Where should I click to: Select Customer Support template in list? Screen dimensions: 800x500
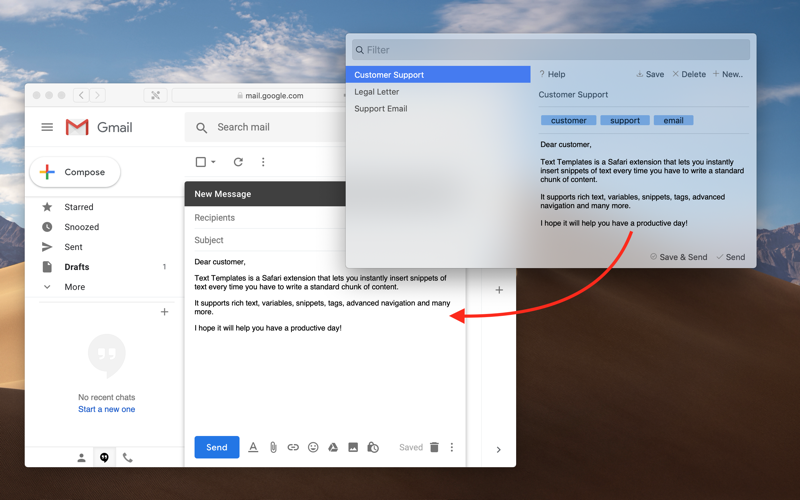click(438, 74)
